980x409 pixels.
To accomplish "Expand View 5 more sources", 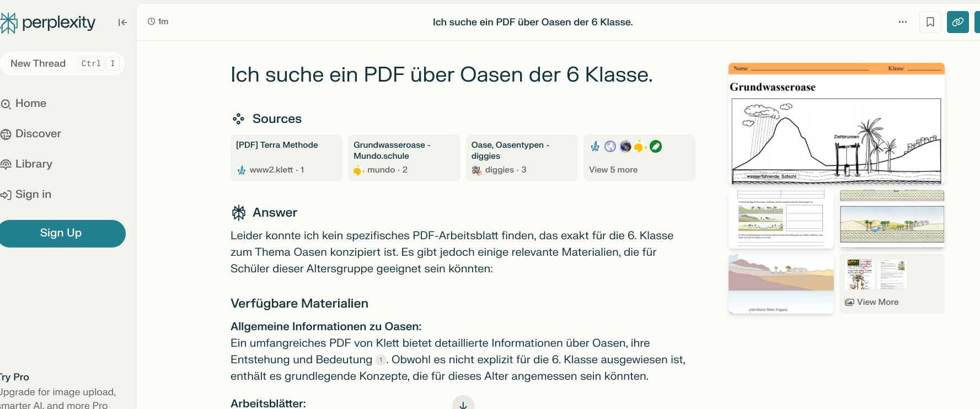I will (x=639, y=158).
